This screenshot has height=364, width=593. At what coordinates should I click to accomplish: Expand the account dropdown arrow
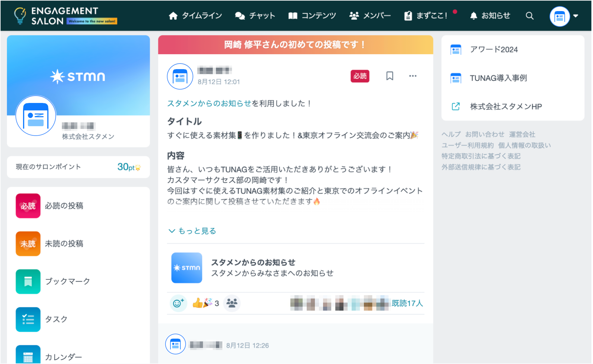(x=576, y=16)
